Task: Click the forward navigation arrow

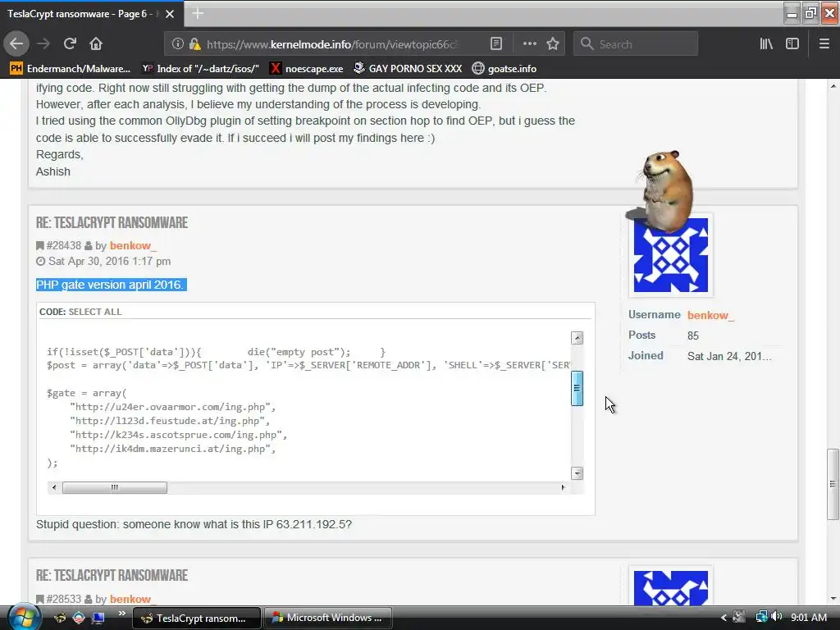Action: click(43, 44)
